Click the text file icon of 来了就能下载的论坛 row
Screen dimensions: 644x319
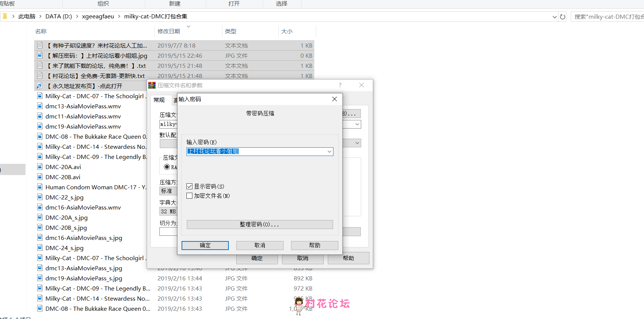40,66
